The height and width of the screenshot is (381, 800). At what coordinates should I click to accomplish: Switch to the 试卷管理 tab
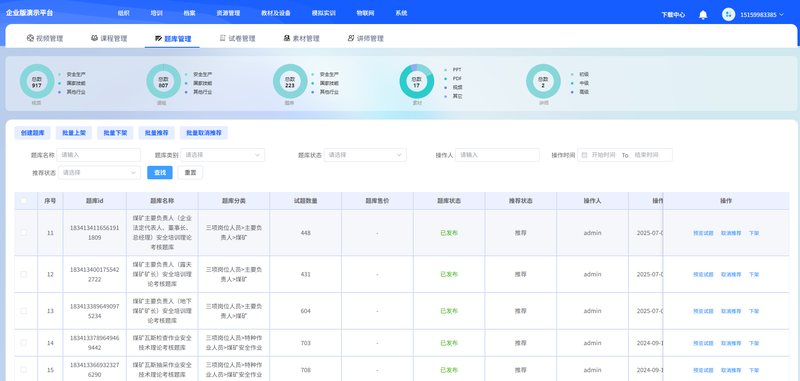[x=237, y=38]
